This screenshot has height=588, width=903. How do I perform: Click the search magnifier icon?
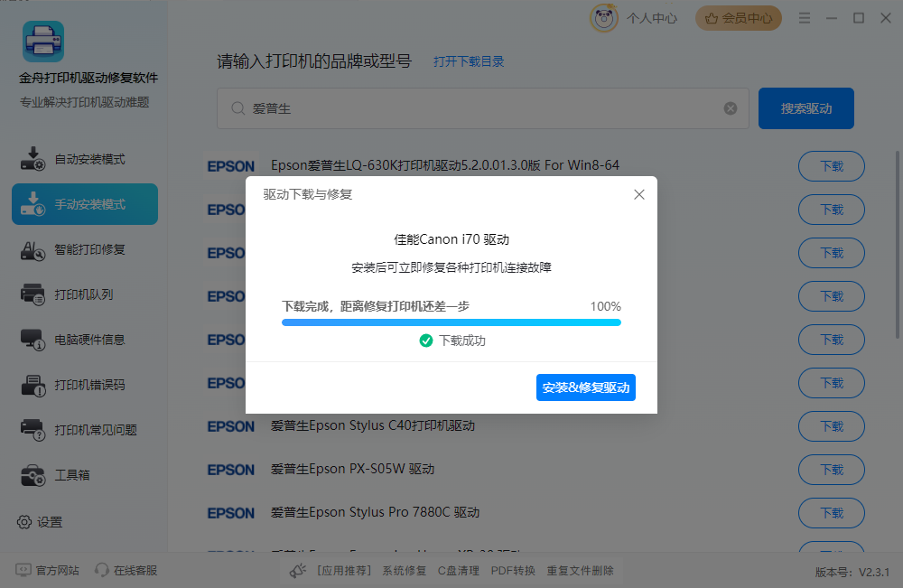(x=237, y=108)
